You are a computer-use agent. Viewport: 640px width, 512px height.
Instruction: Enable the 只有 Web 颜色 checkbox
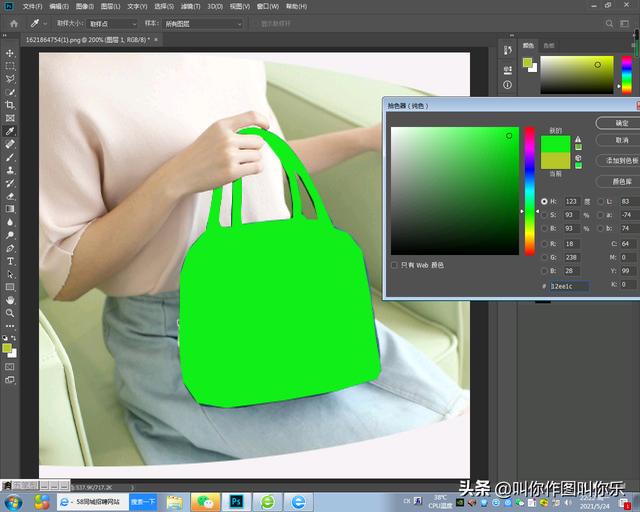pos(395,265)
